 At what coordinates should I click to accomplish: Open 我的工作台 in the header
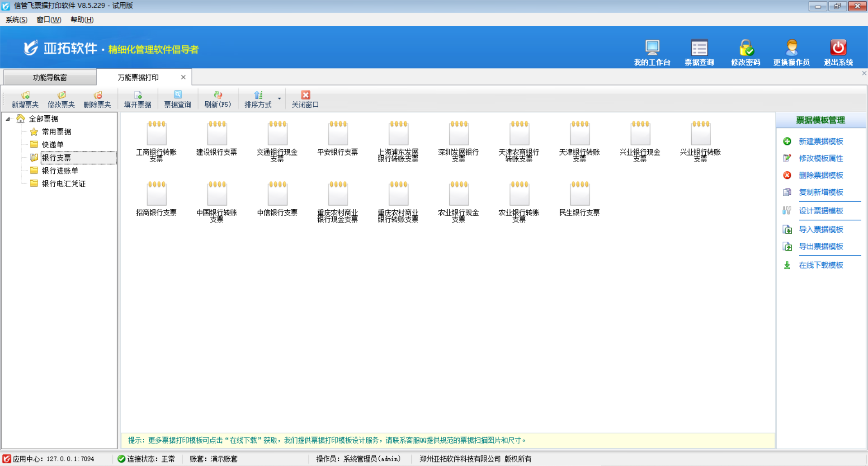pos(652,48)
